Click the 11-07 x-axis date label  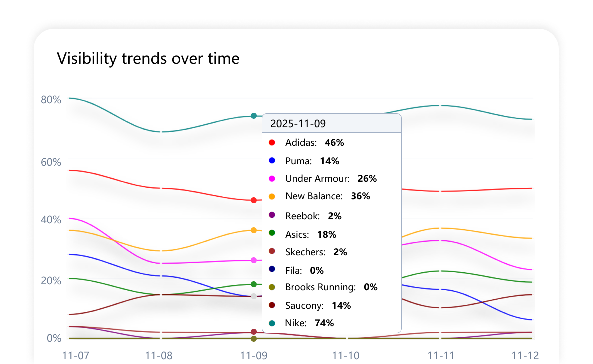point(76,355)
